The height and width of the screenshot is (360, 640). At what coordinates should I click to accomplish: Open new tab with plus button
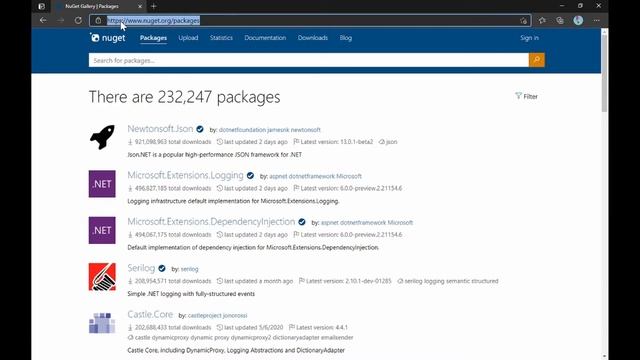click(x=153, y=6)
